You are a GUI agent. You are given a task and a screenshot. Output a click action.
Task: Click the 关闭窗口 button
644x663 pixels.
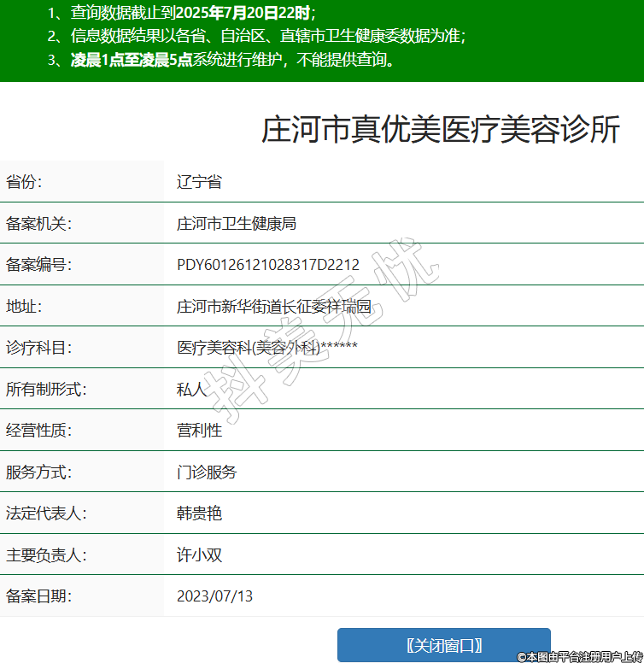point(443,645)
